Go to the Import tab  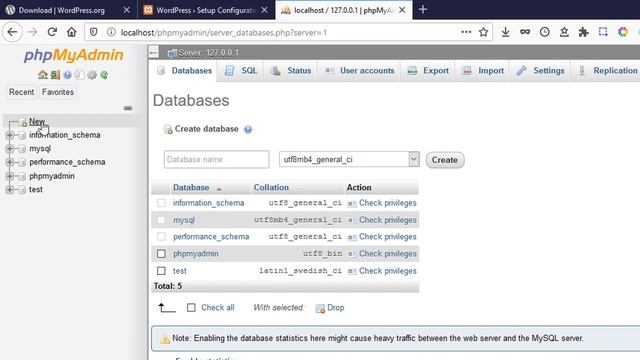(483, 71)
